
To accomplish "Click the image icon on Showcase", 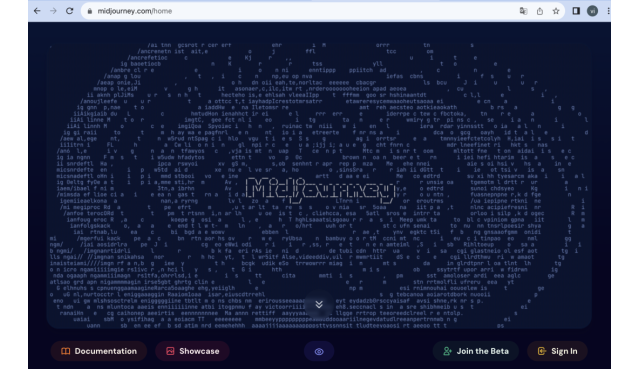I will click(170, 351).
